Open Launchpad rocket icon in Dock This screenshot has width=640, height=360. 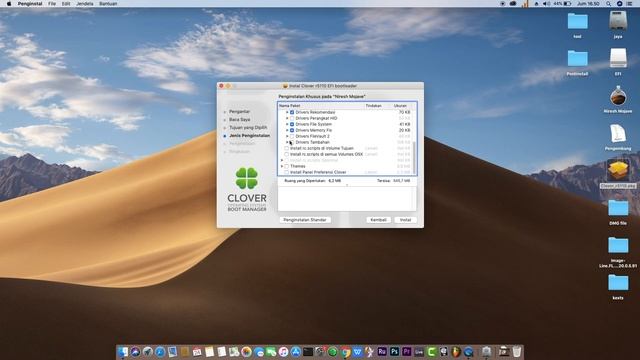coord(147,351)
